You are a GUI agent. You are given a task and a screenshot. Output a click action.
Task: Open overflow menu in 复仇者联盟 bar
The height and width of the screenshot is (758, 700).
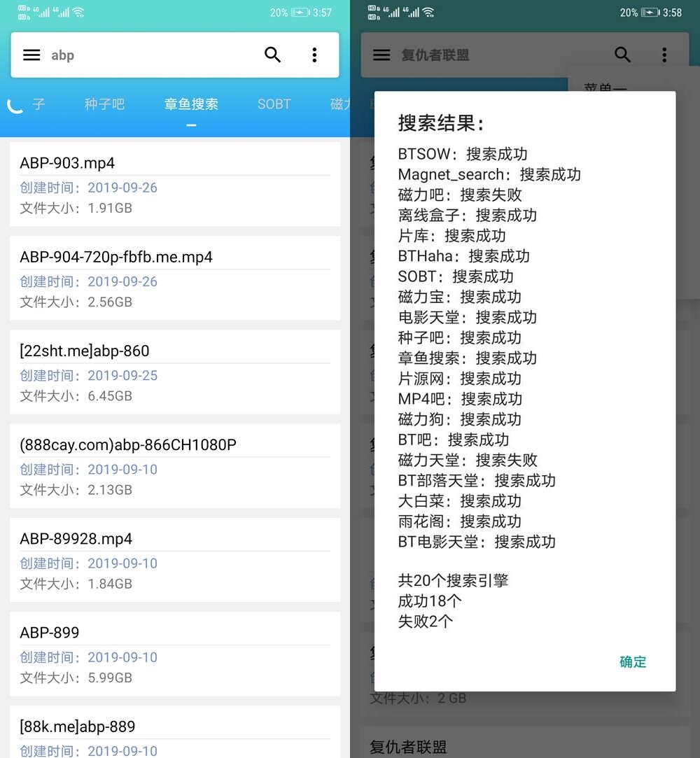point(664,55)
